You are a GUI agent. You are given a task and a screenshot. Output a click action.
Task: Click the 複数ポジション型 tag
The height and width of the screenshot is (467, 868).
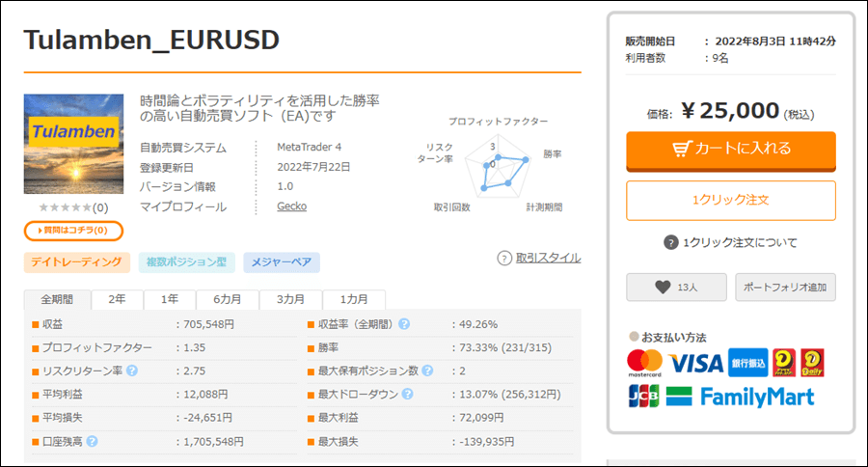click(186, 262)
